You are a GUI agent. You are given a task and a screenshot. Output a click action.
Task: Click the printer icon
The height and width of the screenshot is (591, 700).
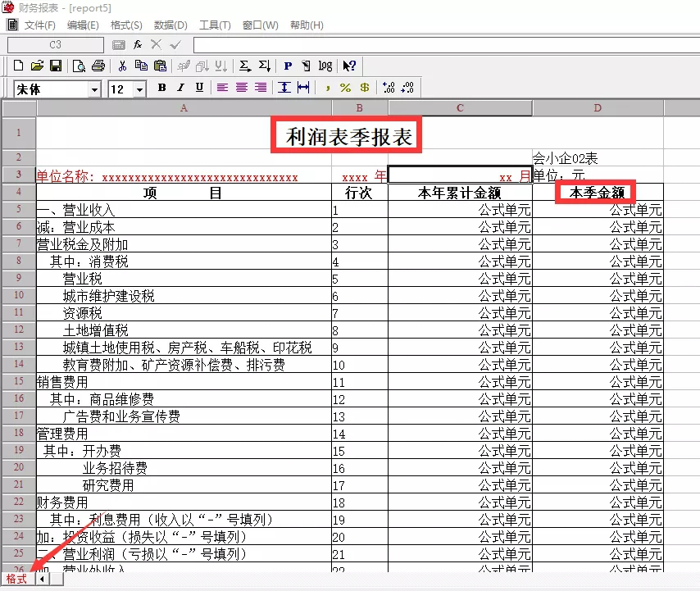(98, 66)
